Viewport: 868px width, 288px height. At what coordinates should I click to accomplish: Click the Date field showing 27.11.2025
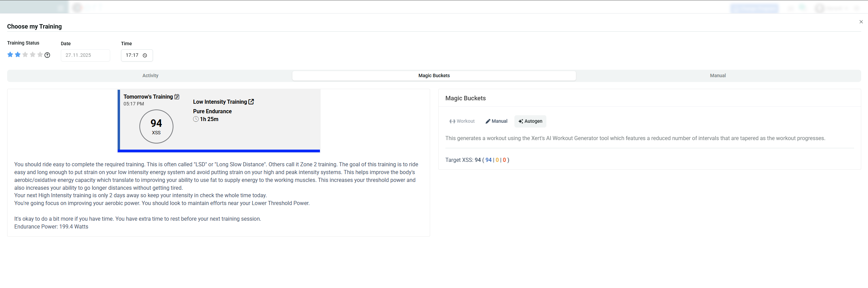coord(85,55)
